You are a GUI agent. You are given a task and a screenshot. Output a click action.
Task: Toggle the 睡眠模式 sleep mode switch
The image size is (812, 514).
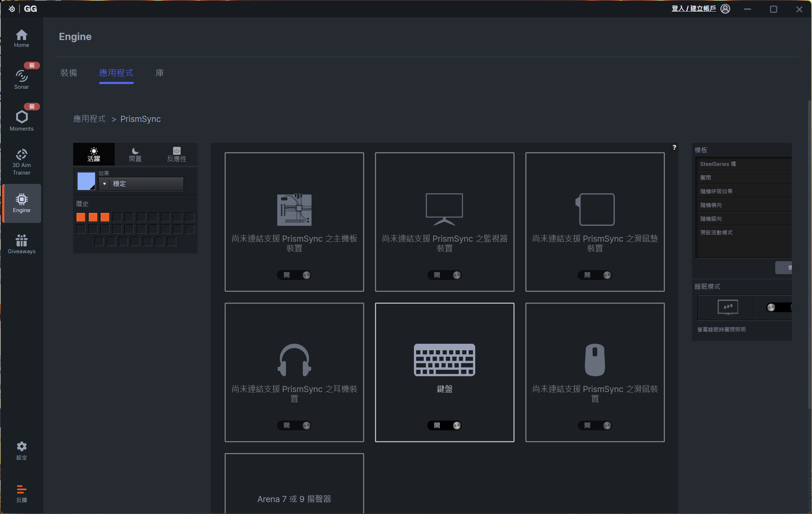778,307
